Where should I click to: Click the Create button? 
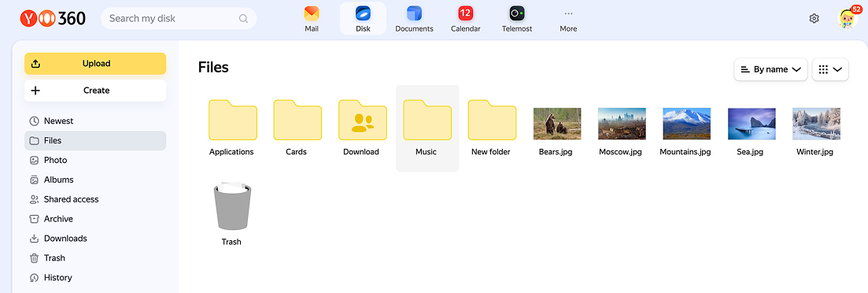click(95, 91)
